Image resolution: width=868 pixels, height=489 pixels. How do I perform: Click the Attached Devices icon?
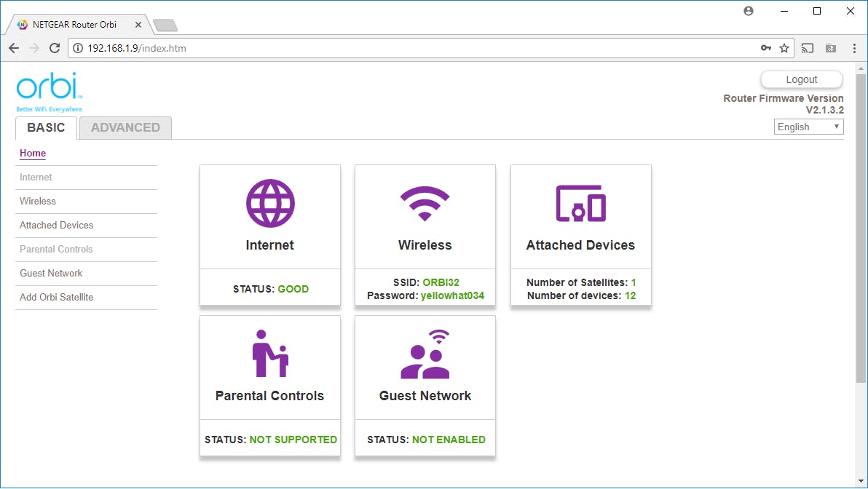tap(580, 203)
